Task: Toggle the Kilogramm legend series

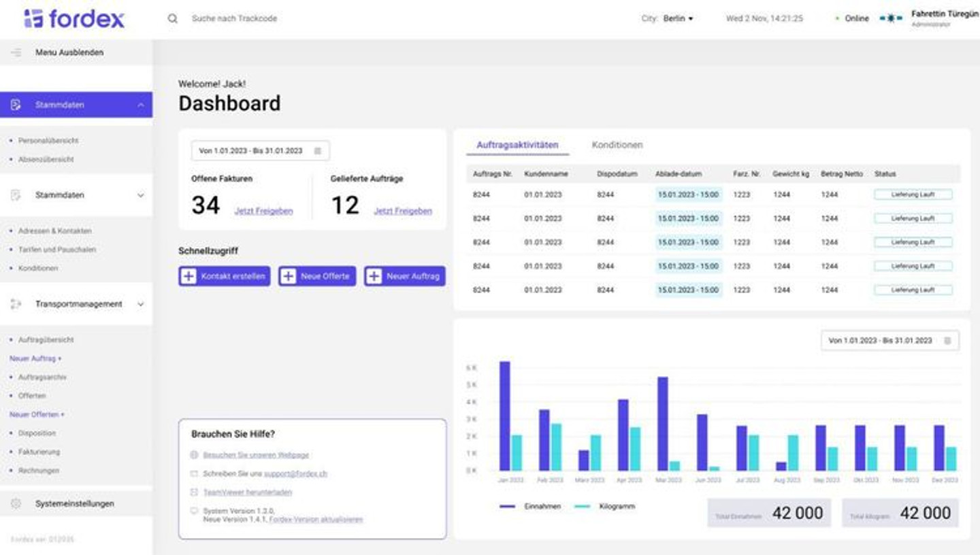Action: [x=604, y=507]
